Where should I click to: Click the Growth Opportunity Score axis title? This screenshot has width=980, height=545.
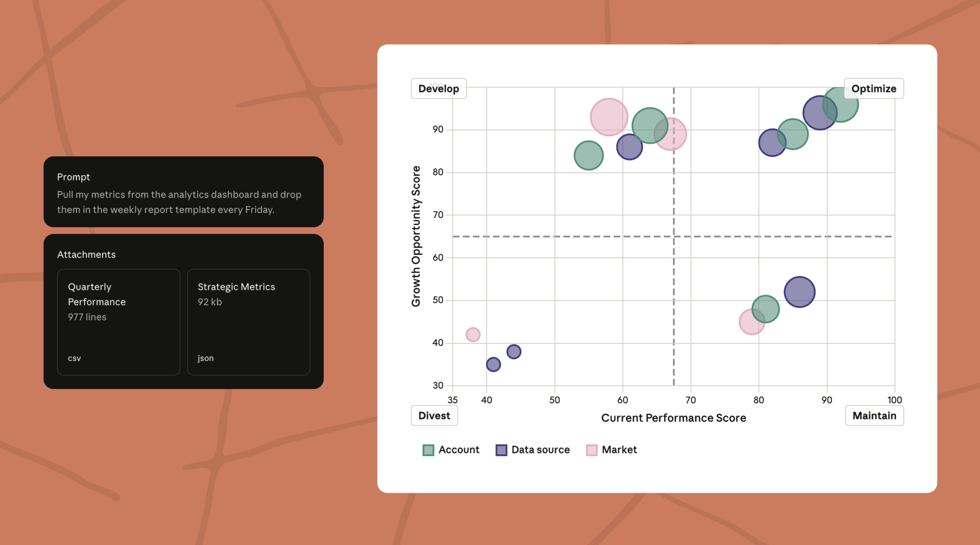(x=416, y=236)
